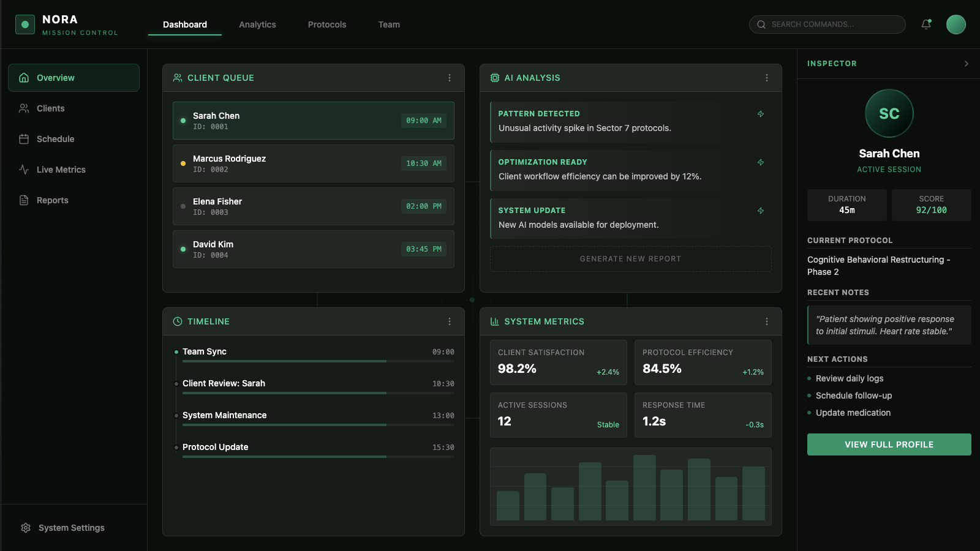Image resolution: width=980 pixels, height=551 pixels.
Task: Toggle the Team Sync timeline marker dot
Action: (176, 351)
